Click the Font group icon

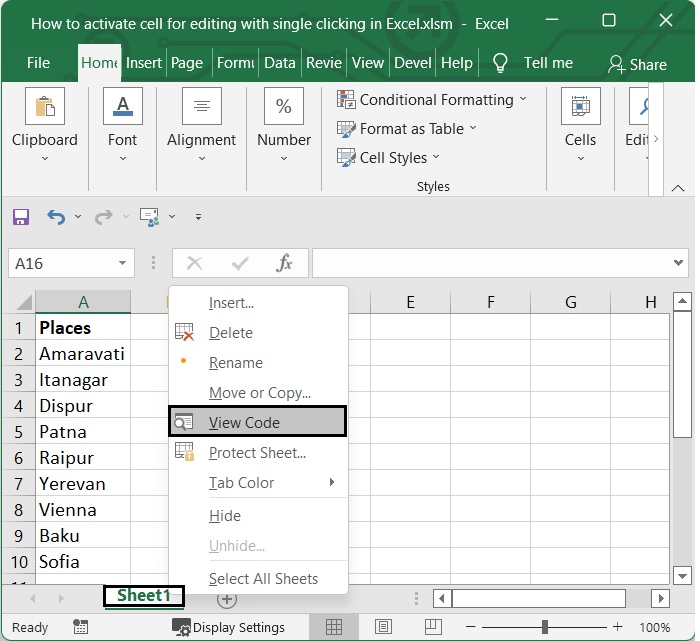click(x=122, y=107)
